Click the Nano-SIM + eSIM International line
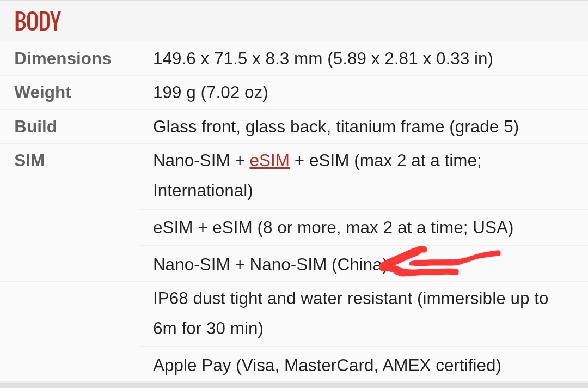 click(317, 175)
